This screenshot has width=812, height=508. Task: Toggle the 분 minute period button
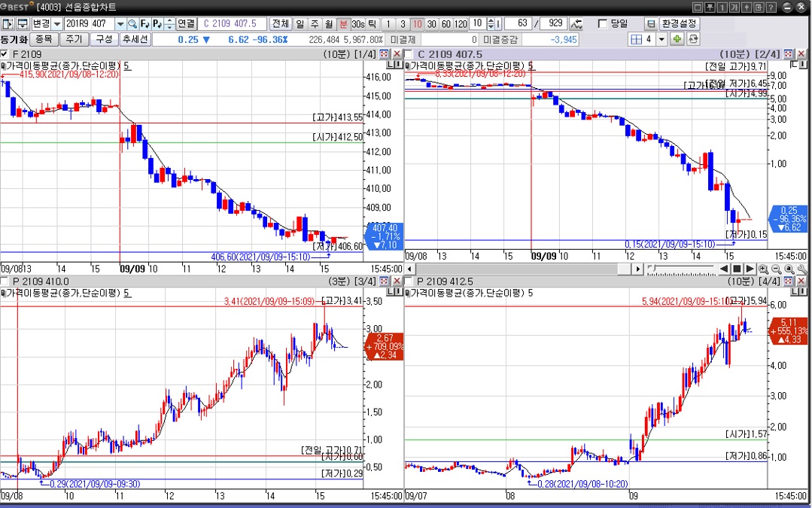point(343,24)
